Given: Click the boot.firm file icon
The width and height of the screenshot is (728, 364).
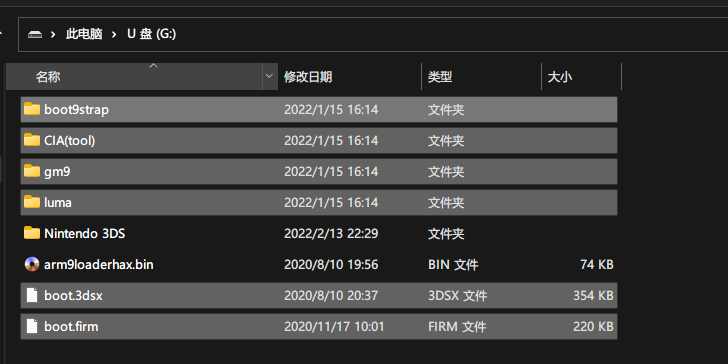Looking at the screenshot, I should click(32, 326).
